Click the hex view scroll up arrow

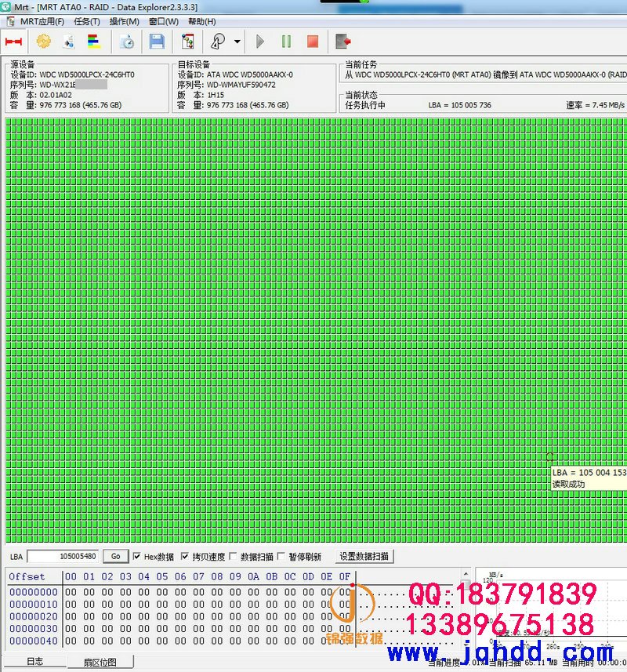coord(466,574)
